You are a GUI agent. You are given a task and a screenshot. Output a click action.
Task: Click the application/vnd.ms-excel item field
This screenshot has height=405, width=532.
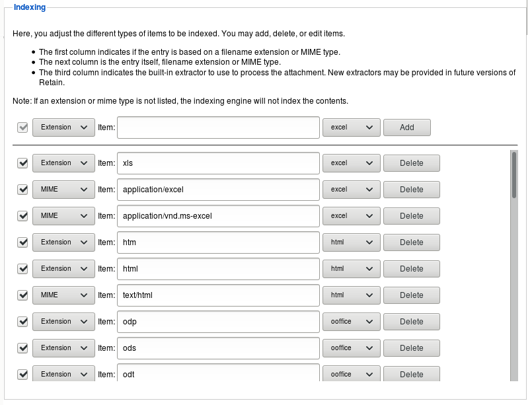tap(218, 216)
